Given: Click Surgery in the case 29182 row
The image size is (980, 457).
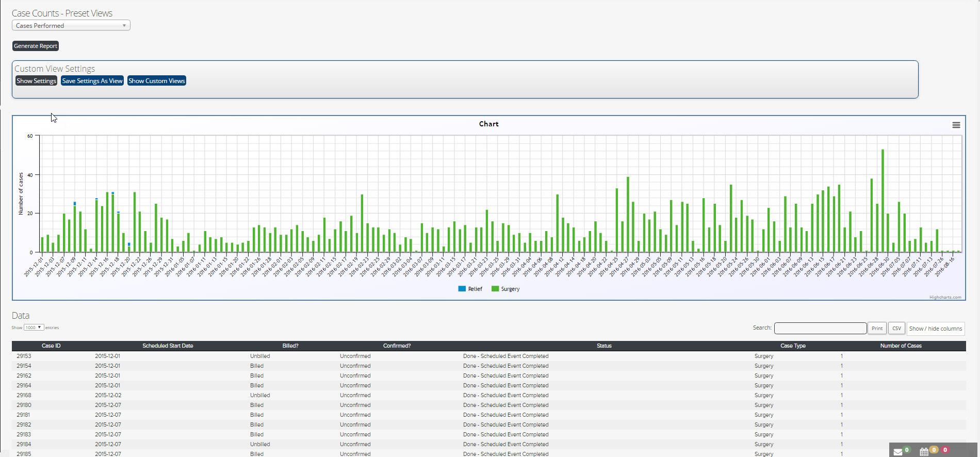Looking at the screenshot, I should point(764,425).
